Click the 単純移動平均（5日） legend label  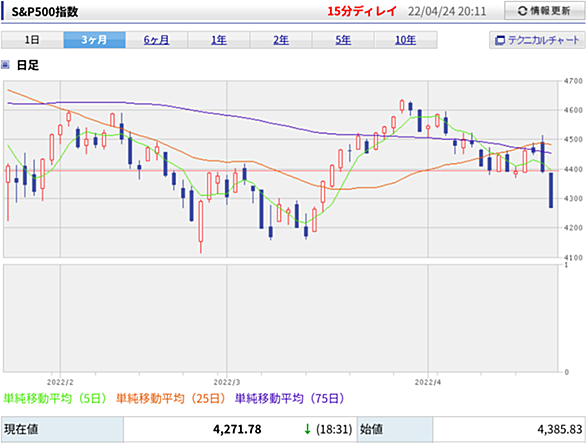55,399
